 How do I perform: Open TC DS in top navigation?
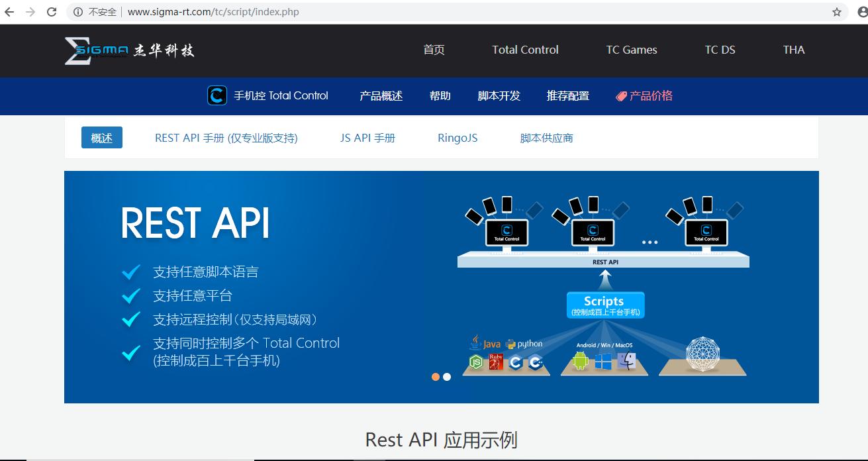(720, 50)
